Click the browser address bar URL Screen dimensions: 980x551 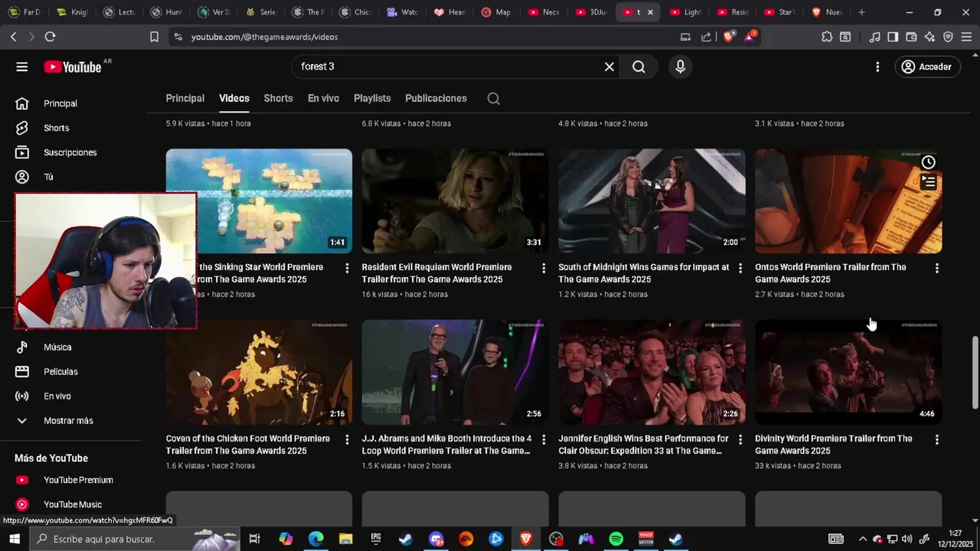(x=264, y=37)
